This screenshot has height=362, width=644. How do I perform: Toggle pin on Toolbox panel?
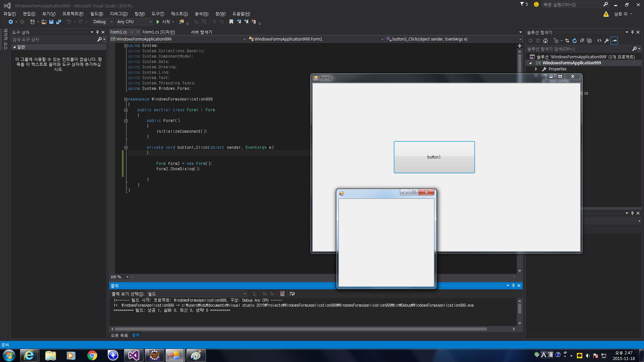pos(97,32)
